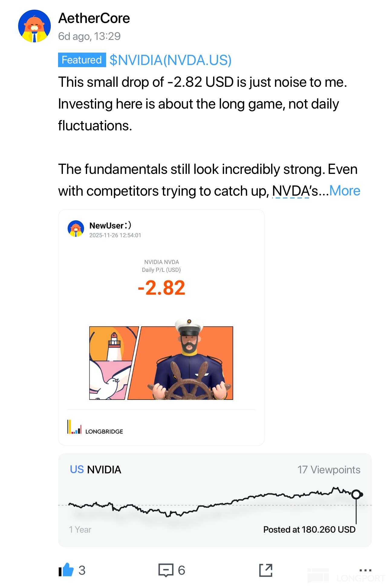
Task: Tap the share post icon
Action: 266,570
